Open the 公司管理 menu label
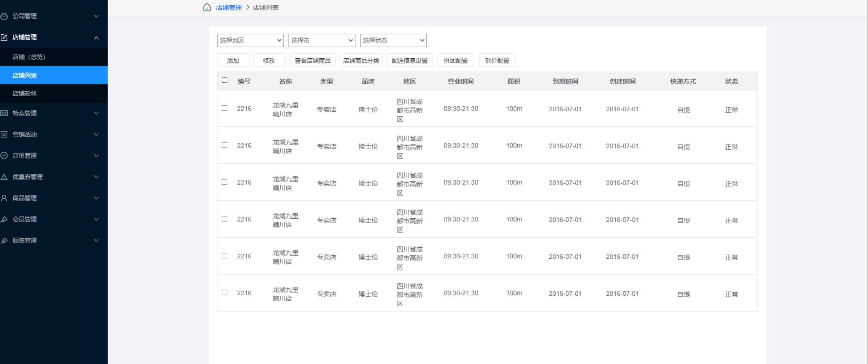868x364 pixels. point(25,16)
